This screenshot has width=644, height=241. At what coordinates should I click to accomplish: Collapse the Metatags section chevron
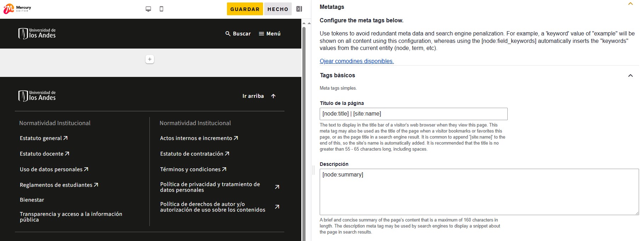[631, 4]
